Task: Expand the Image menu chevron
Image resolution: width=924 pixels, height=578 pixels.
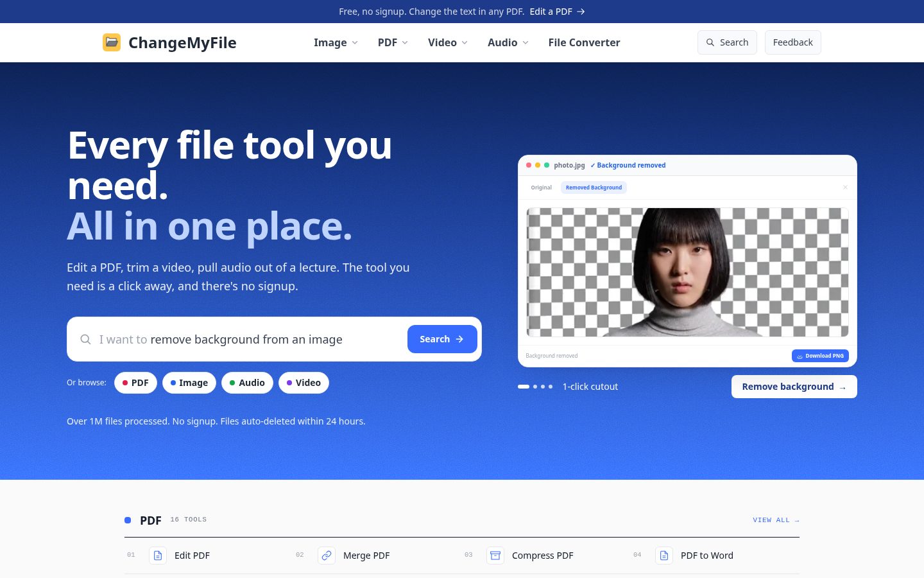Action: click(x=355, y=43)
